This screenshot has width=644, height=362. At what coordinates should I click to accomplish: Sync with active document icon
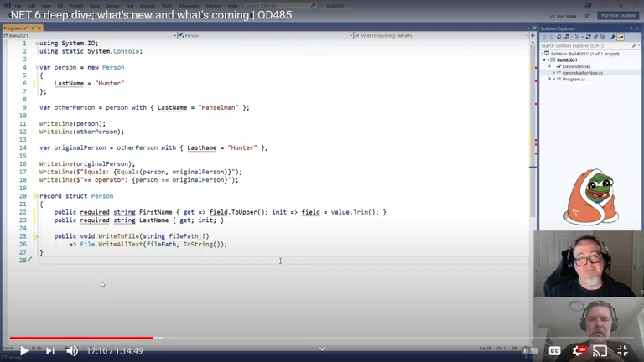click(x=588, y=37)
